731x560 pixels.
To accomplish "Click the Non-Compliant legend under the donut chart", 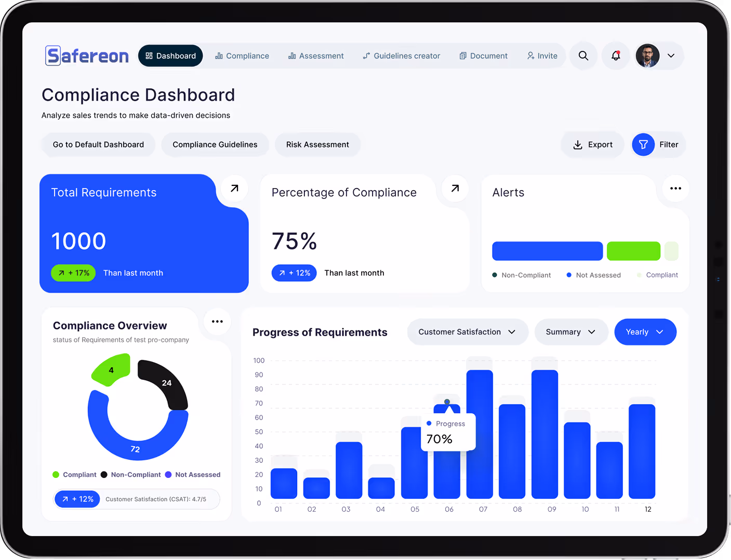I will (x=131, y=475).
